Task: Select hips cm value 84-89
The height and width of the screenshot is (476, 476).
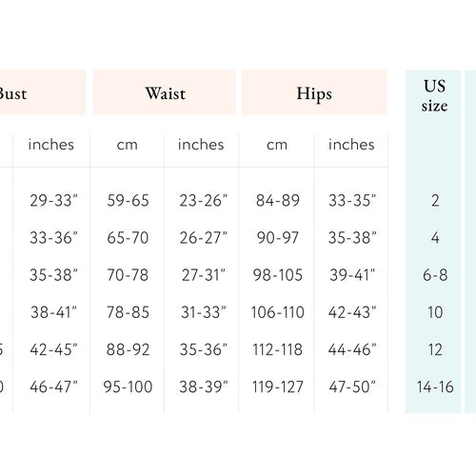Action: (277, 200)
